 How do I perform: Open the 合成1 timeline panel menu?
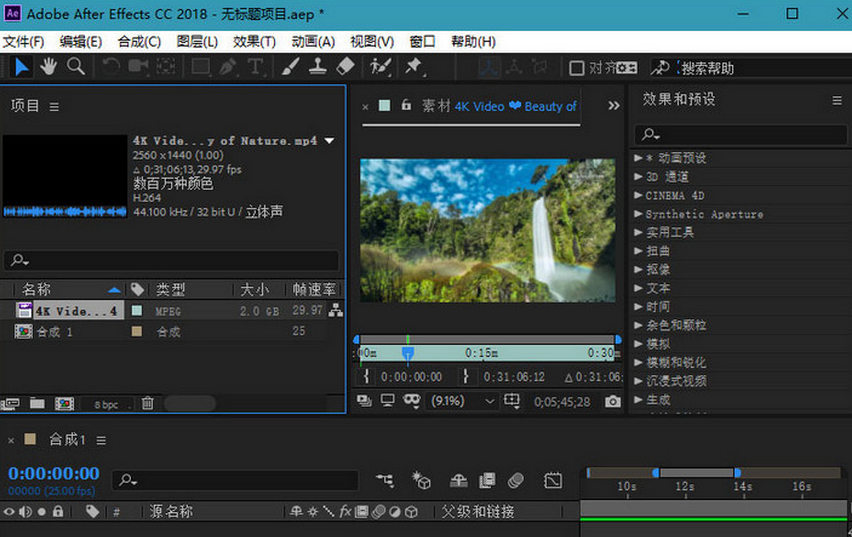point(101,440)
